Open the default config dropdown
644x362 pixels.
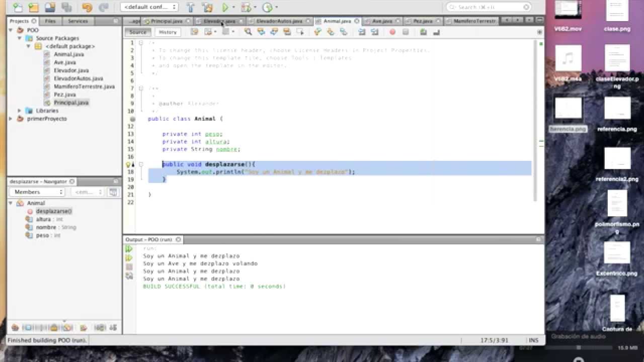149,7
